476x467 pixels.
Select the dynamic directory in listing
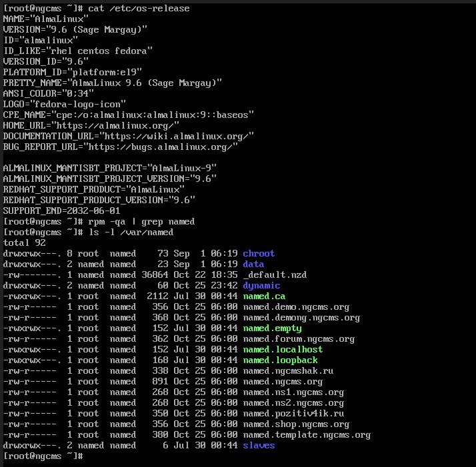tap(261, 285)
